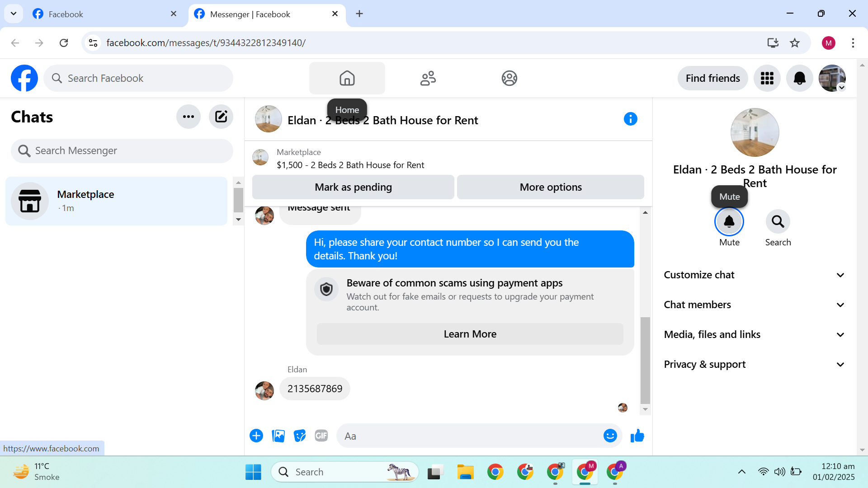
Task: Click the browser address bar URL
Action: (x=206, y=43)
